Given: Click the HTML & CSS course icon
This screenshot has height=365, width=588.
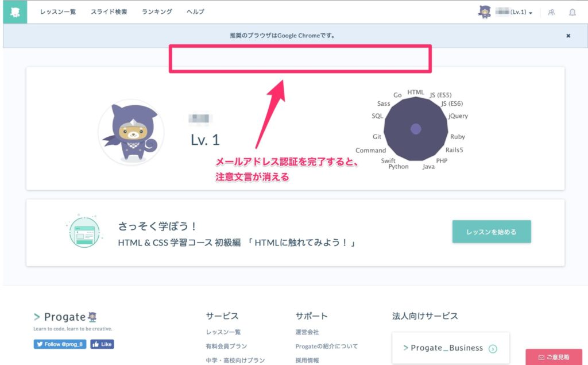Looking at the screenshot, I should (85, 232).
